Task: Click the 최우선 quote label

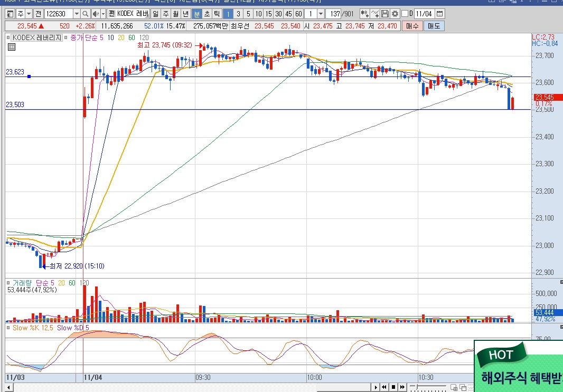Action: click(x=239, y=26)
